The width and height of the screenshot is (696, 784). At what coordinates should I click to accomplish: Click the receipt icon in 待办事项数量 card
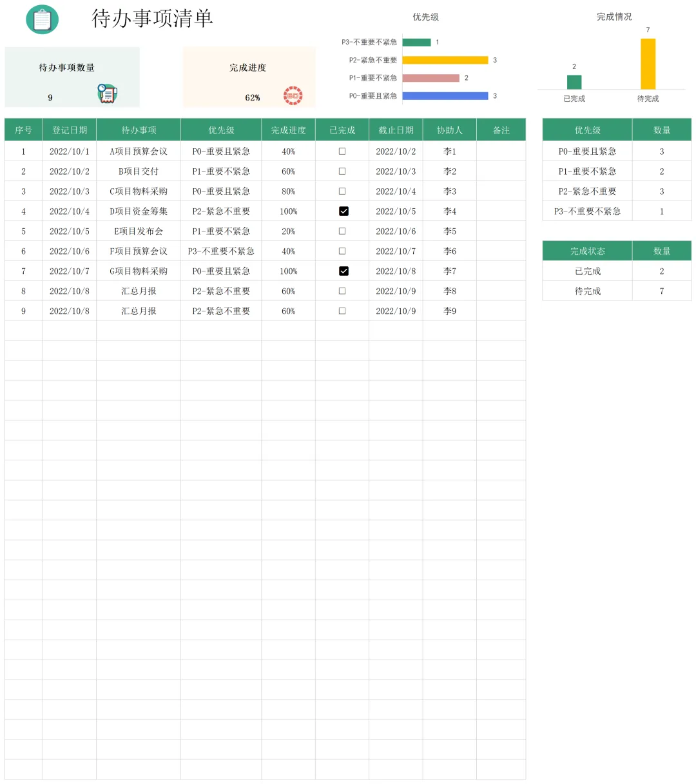pos(107,93)
